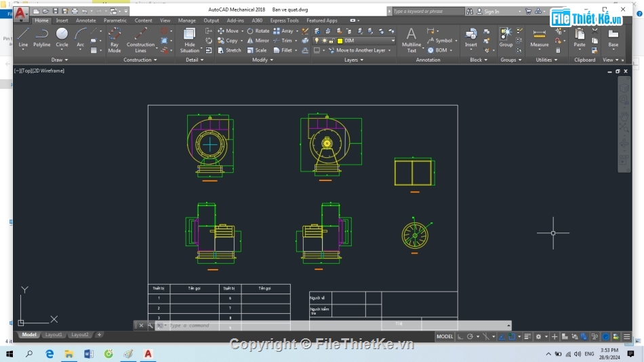The image size is (644, 362).
Task: Toggle lineweight display in status bar
Action: (527, 336)
